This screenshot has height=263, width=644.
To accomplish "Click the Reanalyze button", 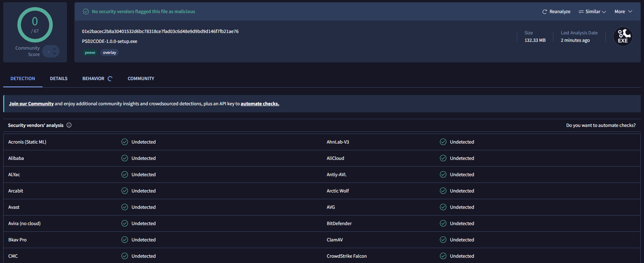I will 556,12.
